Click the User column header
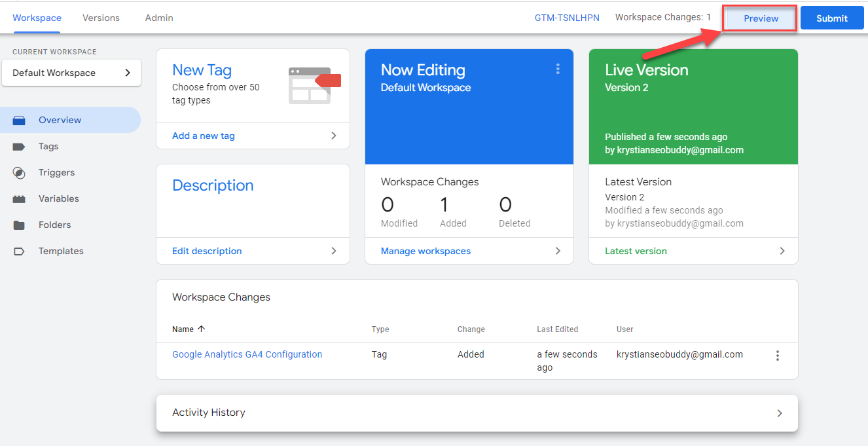 point(625,329)
